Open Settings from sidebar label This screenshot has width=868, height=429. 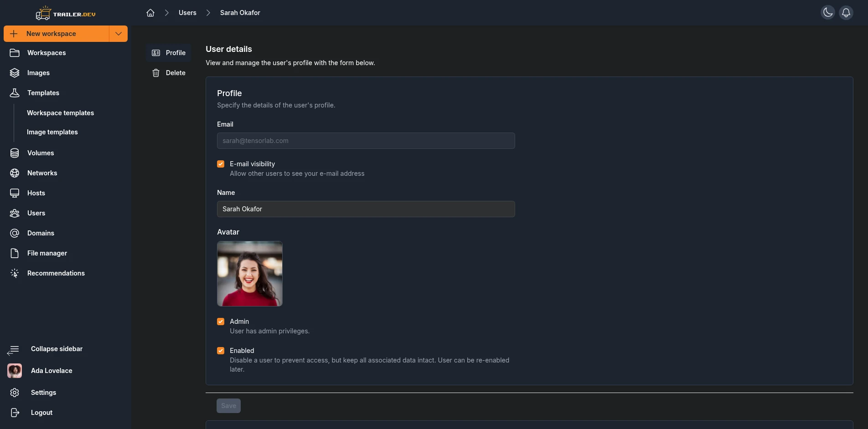pyautogui.click(x=43, y=393)
